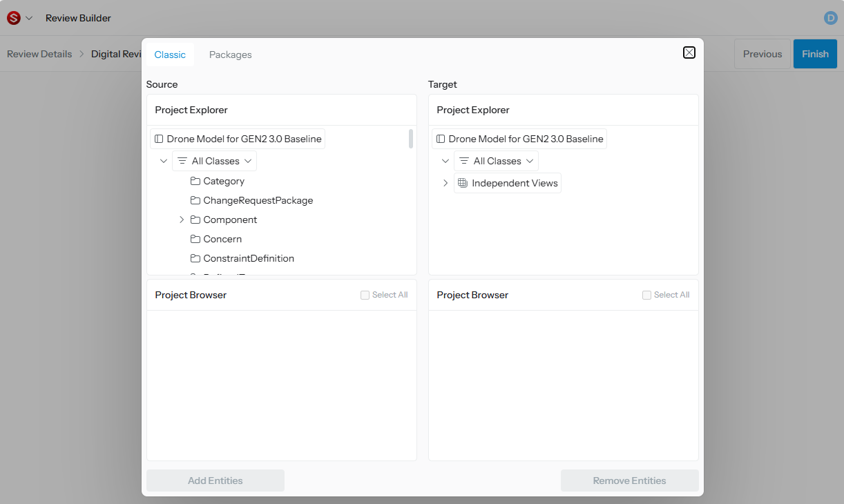
Task: Open the user avatar D menu
Action: point(830,18)
